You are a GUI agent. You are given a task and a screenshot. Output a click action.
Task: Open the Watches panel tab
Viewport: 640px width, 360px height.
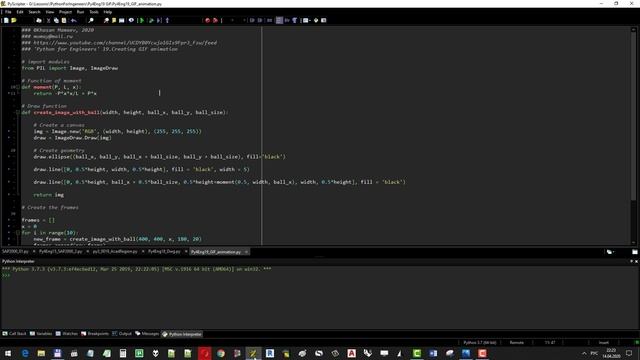(x=67, y=334)
